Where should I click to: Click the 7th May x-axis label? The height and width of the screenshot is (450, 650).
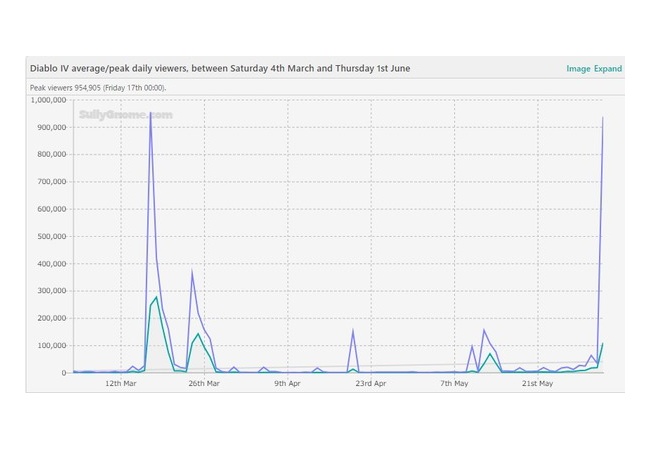(x=454, y=383)
